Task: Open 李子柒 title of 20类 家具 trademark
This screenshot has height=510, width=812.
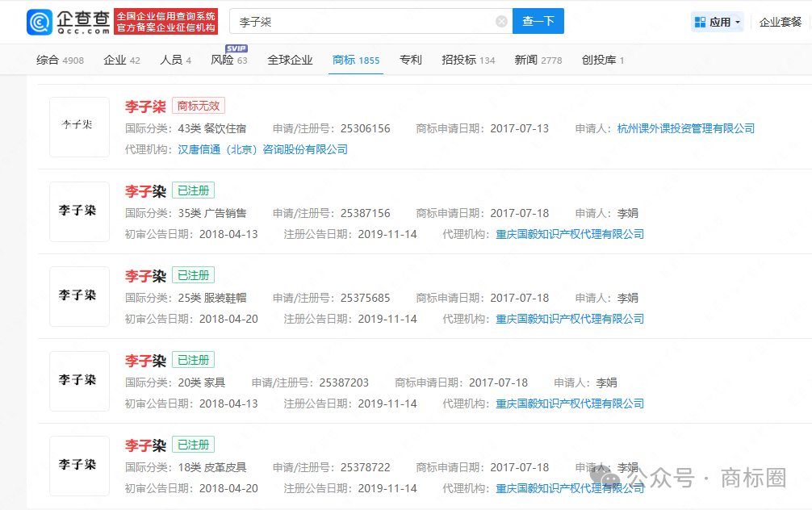Action: pyautogui.click(x=145, y=361)
